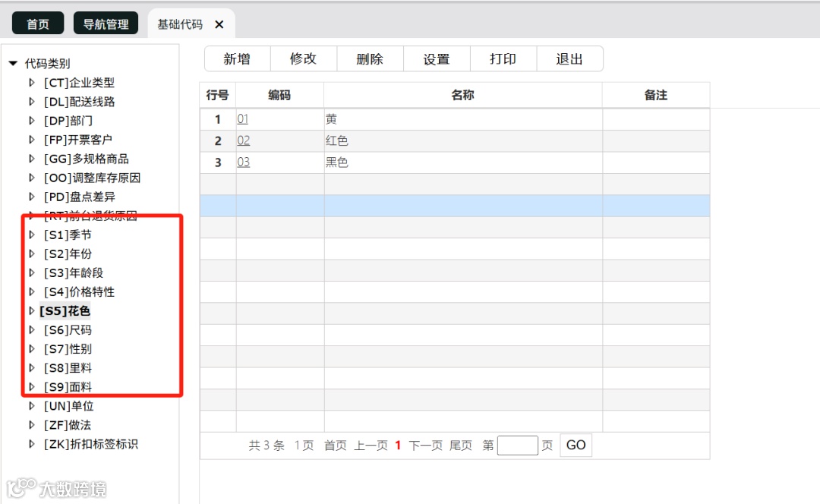Click the 编码 column header
The image size is (820, 504).
click(x=279, y=95)
